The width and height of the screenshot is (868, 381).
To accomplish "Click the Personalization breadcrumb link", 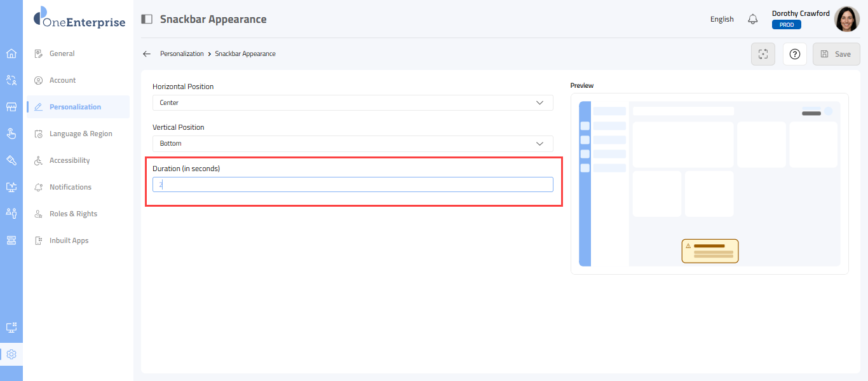I will [182, 54].
